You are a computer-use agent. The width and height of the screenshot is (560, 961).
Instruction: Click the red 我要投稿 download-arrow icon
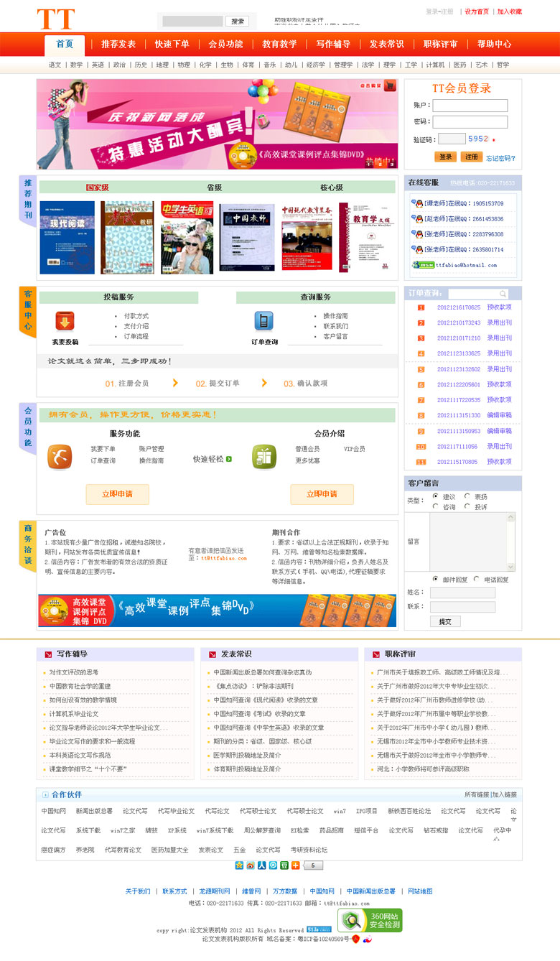(x=65, y=321)
